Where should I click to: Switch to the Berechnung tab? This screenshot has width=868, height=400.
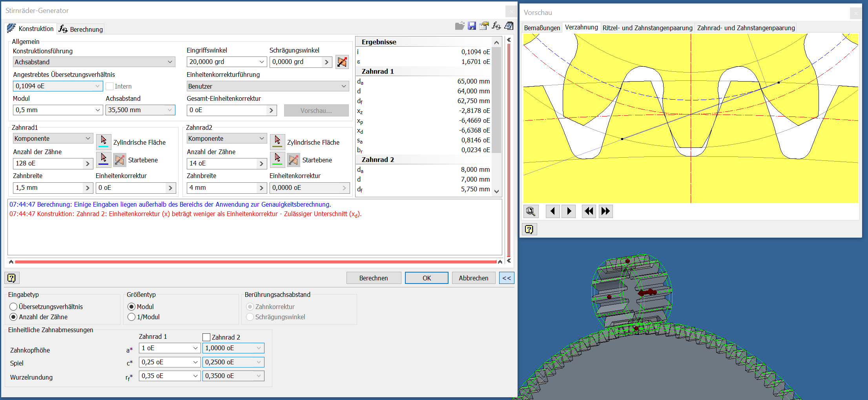pos(81,29)
